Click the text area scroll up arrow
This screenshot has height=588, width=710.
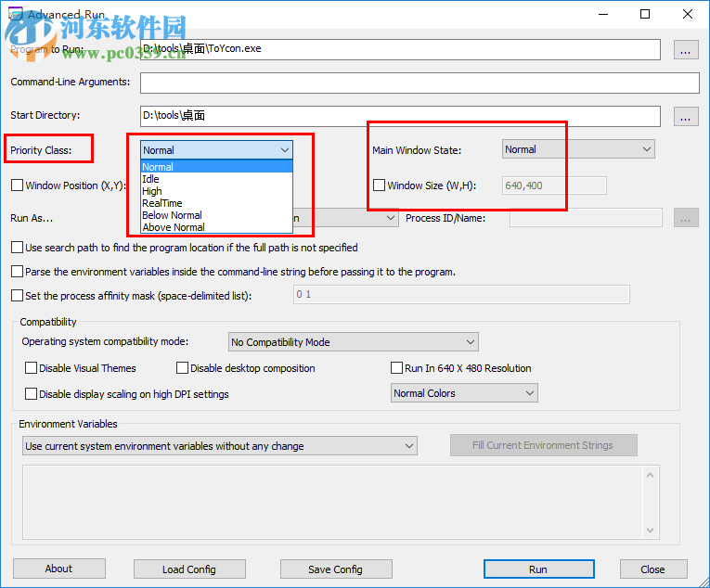(x=651, y=475)
